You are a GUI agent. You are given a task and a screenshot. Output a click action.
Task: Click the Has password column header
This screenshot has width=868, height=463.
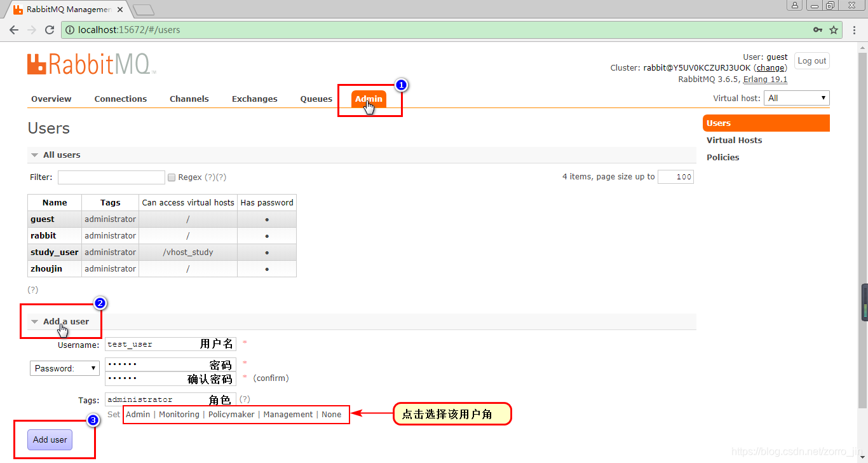point(267,203)
